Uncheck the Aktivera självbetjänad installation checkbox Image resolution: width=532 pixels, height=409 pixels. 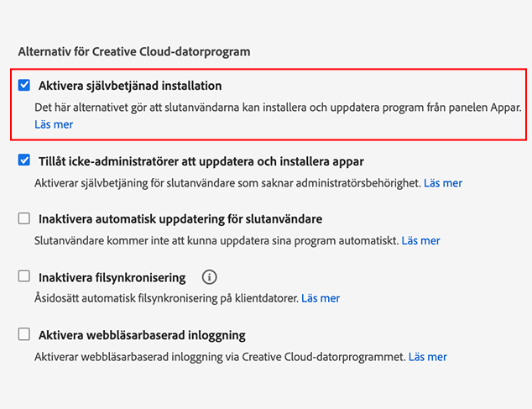(x=24, y=85)
